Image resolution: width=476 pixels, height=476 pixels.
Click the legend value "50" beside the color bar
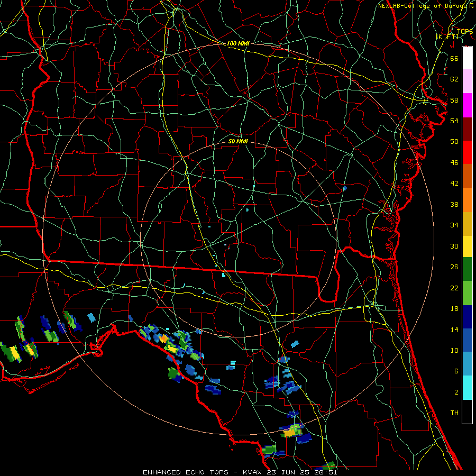tap(454, 142)
